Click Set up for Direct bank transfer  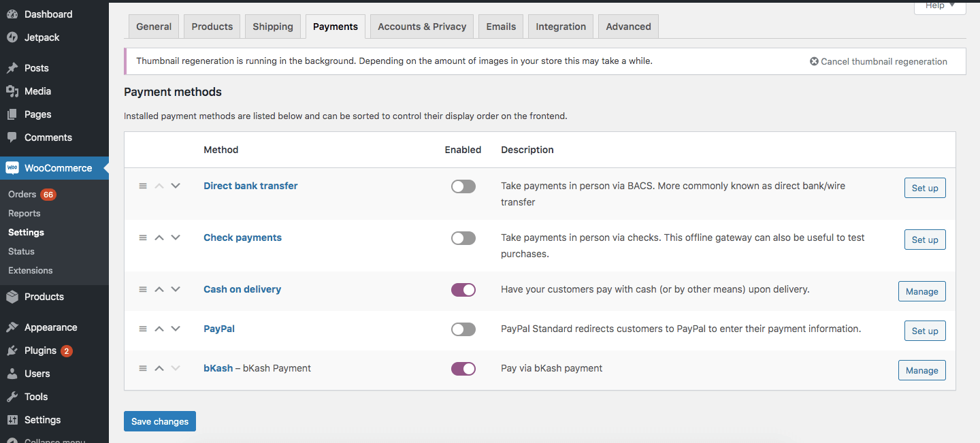(925, 188)
